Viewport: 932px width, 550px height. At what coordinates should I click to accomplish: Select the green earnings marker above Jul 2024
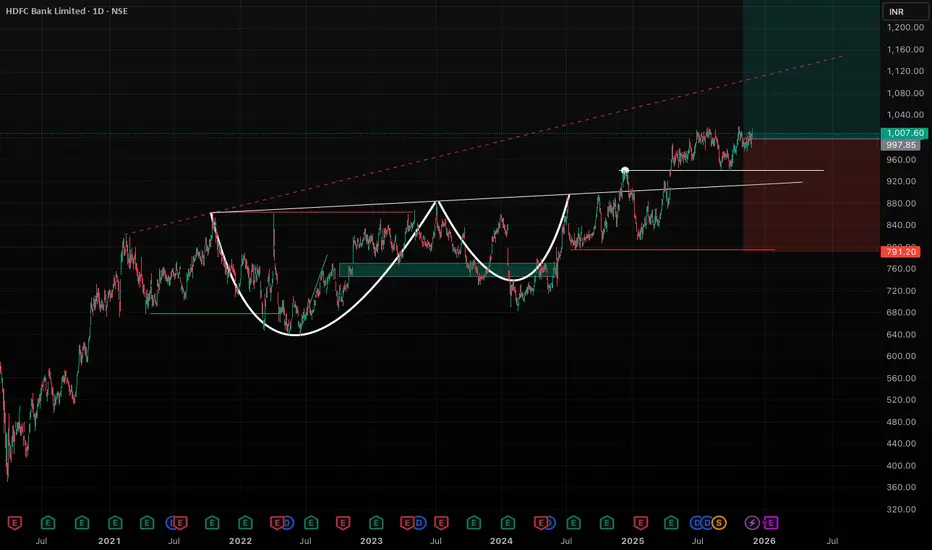[574, 523]
